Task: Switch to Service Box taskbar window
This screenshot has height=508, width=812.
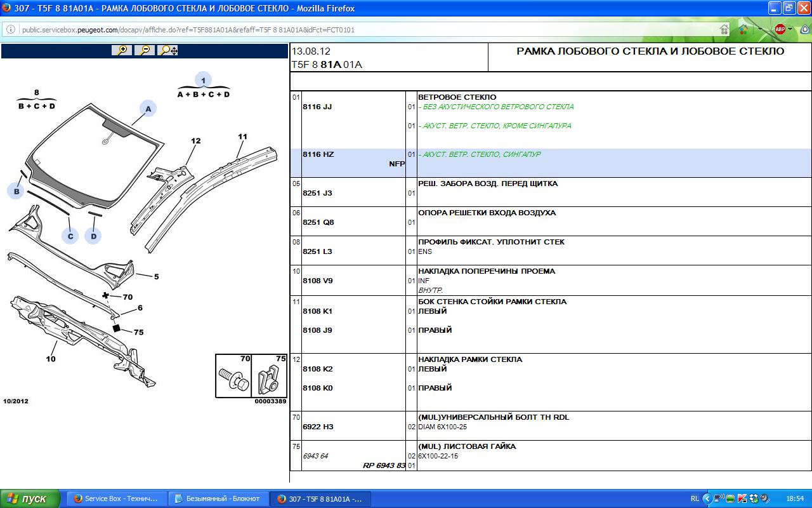Action: pyautogui.click(x=118, y=498)
